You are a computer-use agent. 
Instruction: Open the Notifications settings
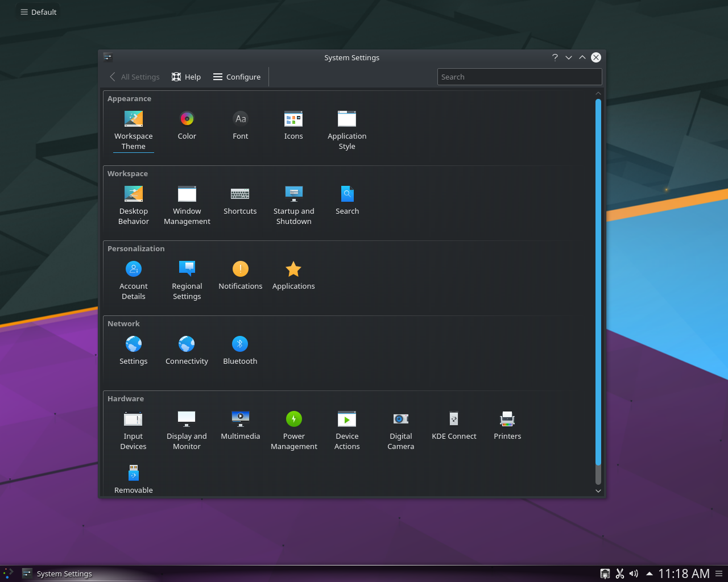[241, 276]
